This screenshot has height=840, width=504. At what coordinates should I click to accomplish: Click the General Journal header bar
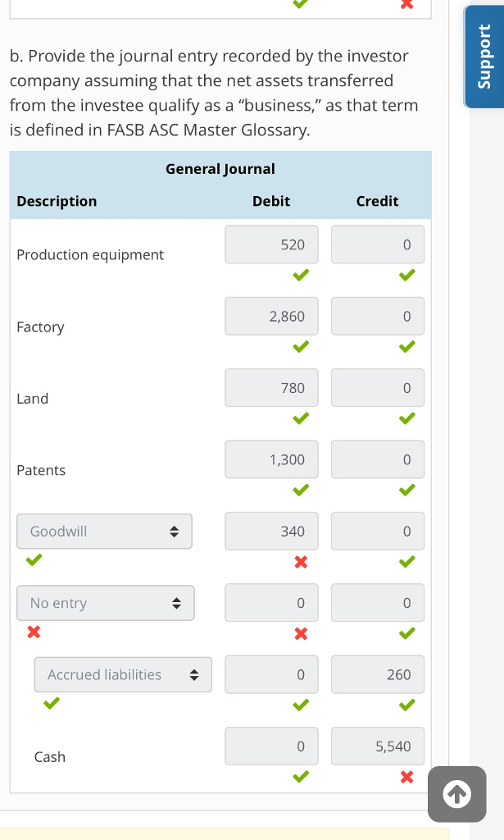(x=220, y=169)
